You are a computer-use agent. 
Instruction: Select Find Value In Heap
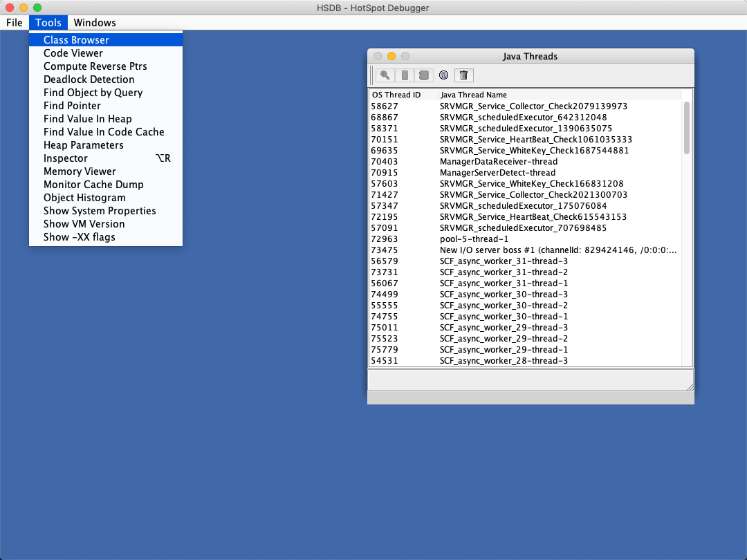click(x=106, y=119)
